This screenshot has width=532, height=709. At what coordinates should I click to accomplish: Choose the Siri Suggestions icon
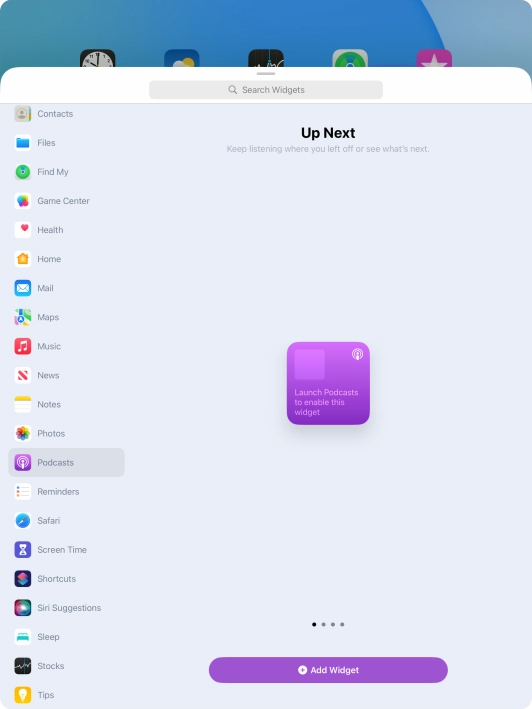pos(23,608)
